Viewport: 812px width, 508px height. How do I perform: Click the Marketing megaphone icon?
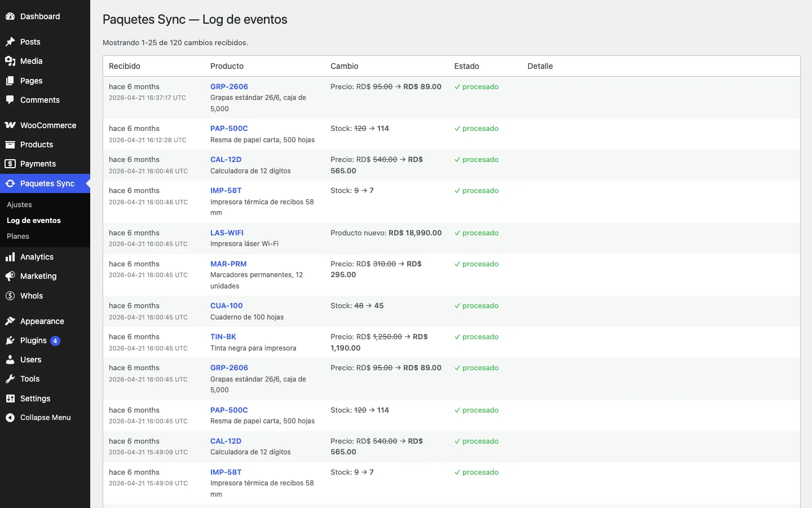click(x=10, y=276)
